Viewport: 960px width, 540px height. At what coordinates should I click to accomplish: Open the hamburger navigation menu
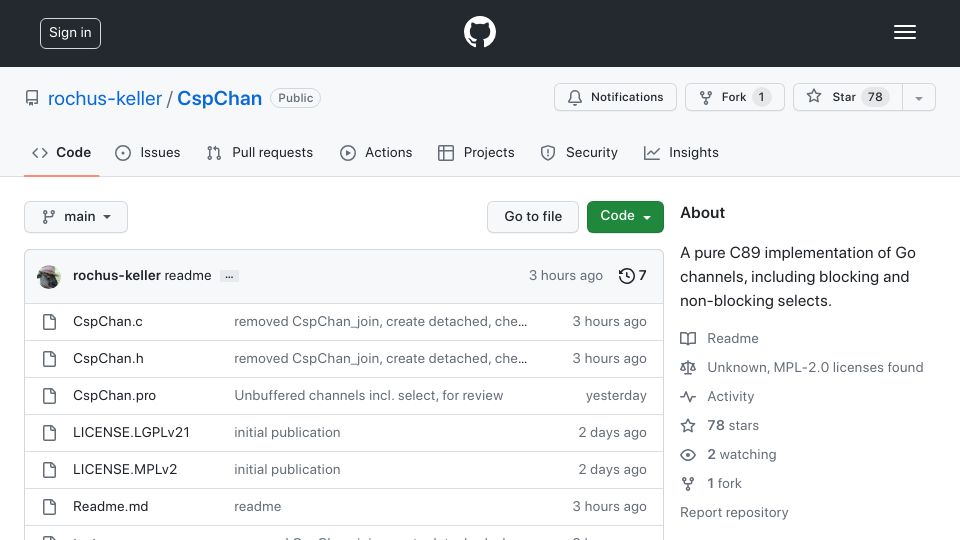pos(904,32)
